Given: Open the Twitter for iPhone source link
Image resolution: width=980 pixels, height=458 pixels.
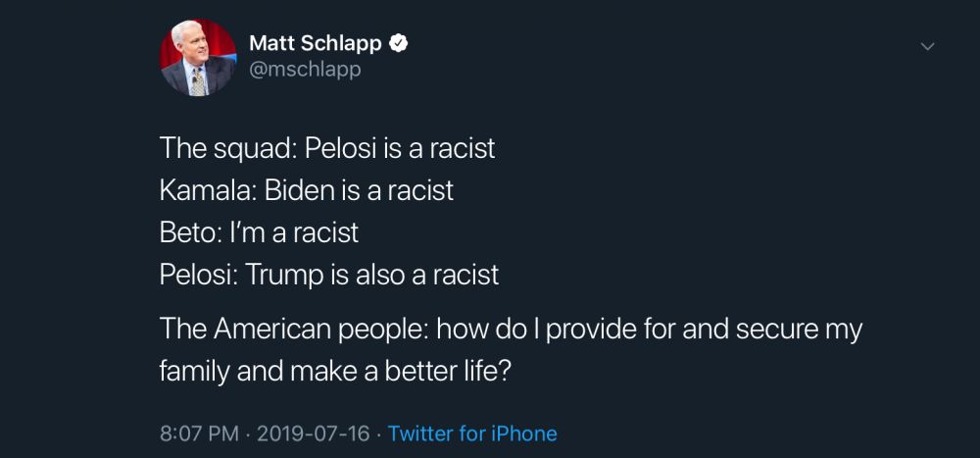Looking at the screenshot, I should [x=472, y=433].
